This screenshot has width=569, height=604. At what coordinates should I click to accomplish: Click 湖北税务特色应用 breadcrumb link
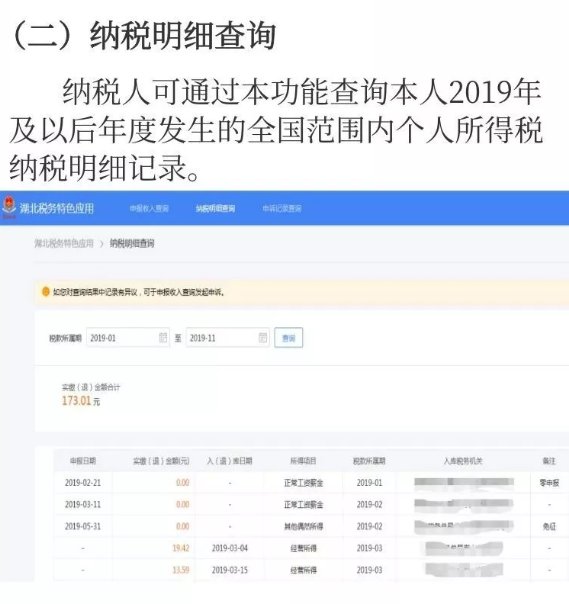64,243
